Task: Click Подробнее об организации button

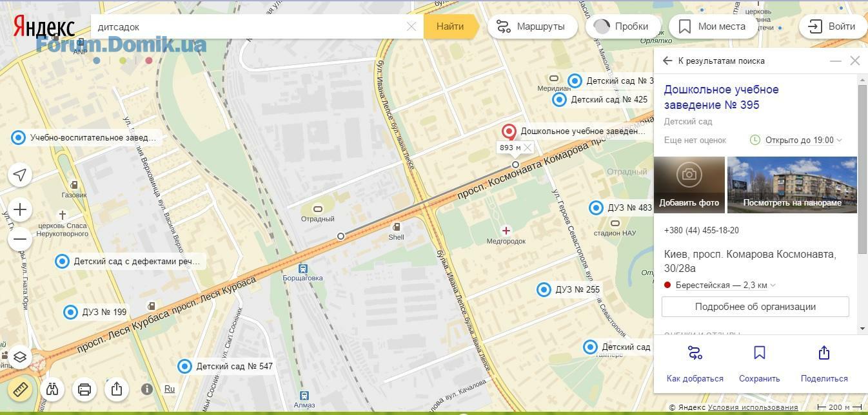Action: [755, 307]
